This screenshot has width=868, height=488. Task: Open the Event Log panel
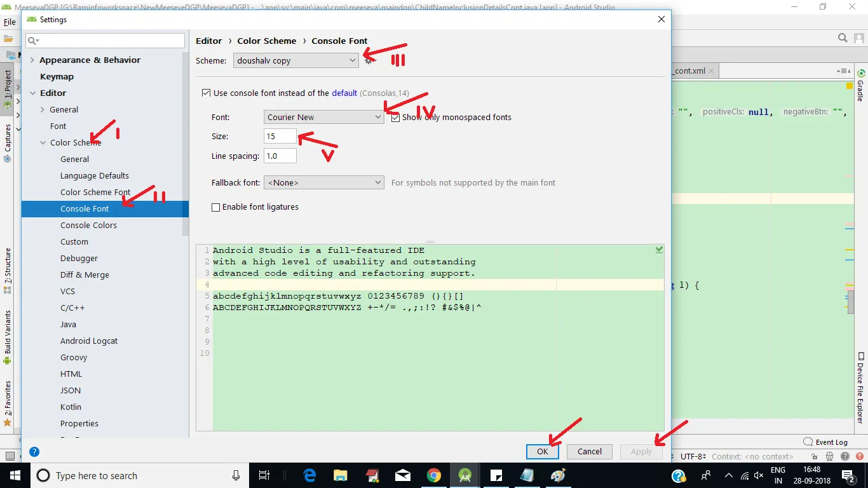tap(825, 442)
